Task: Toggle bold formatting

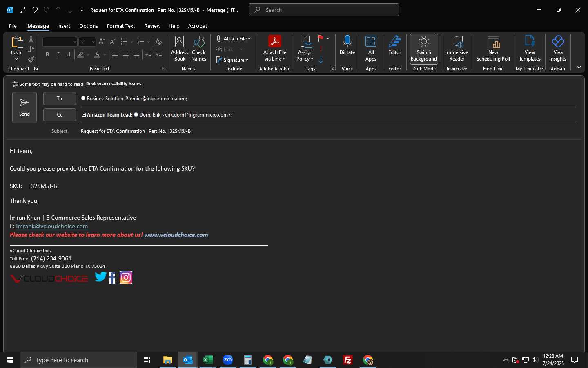Action: coord(47,54)
